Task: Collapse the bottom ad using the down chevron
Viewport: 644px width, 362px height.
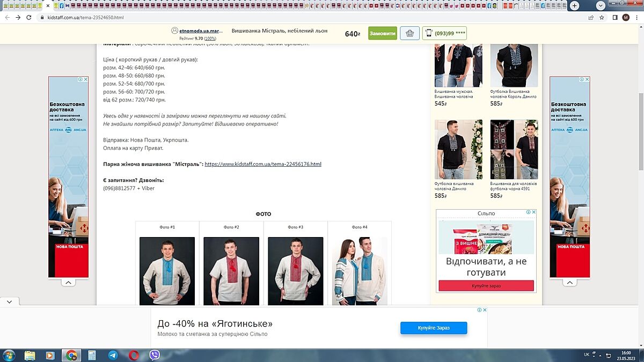Action: point(9,302)
